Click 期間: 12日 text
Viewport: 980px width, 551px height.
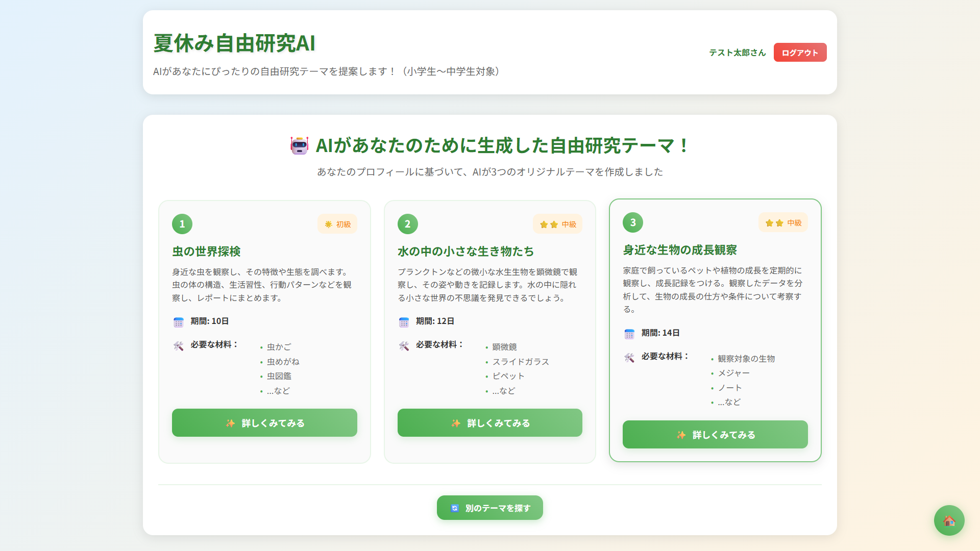pyautogui.click(x=435, y=321)
